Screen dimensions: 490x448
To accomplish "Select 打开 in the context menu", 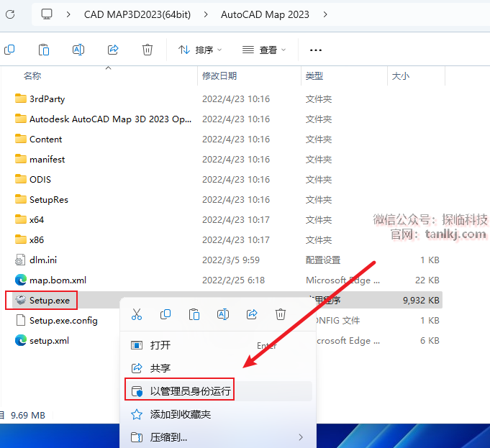I will coord(218,345).
